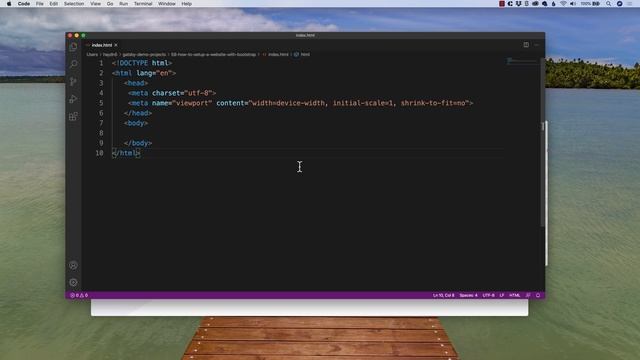Open the Manage gear icon

tap(73, 282)
